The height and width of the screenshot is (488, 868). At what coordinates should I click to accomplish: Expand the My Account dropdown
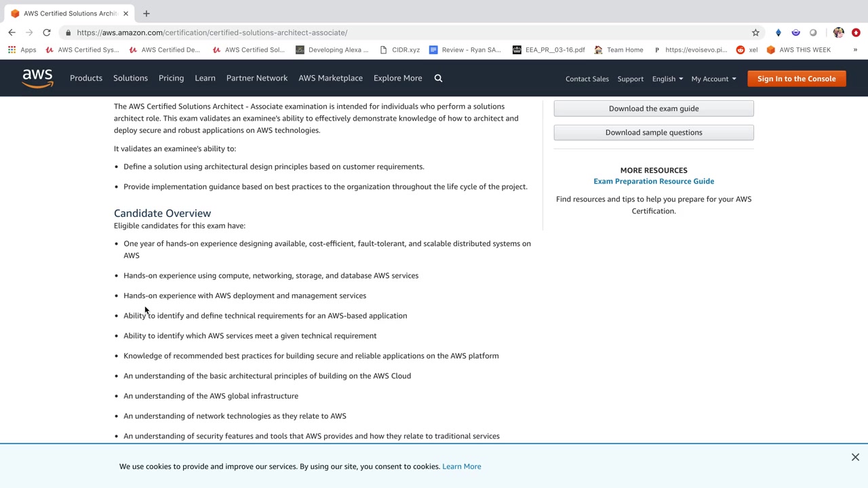(x=713, y=79)
